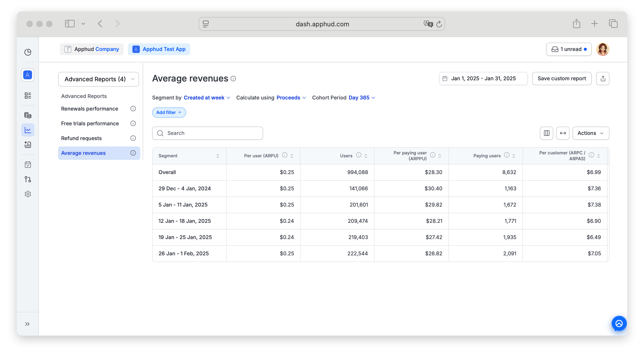Select Average revenues report
The image size is (644, 358).
tap(99, 153)
